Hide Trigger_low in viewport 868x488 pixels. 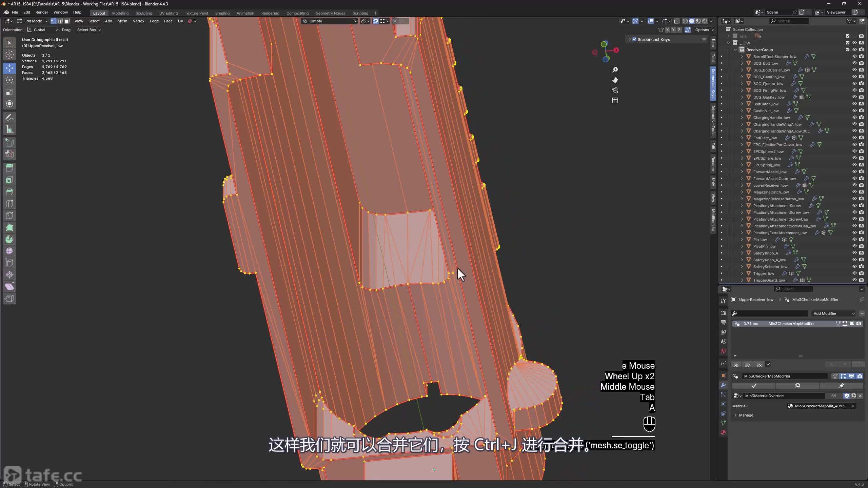tap(854, 273)
